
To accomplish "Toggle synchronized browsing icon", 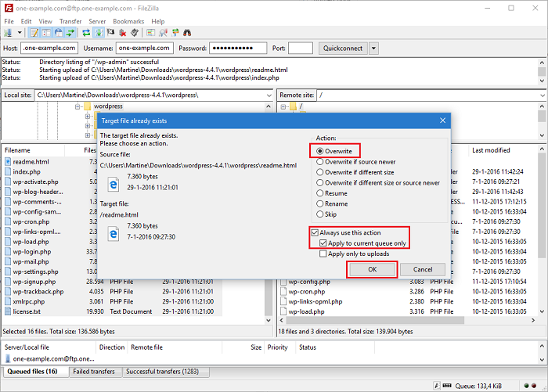I will [175, 33].
